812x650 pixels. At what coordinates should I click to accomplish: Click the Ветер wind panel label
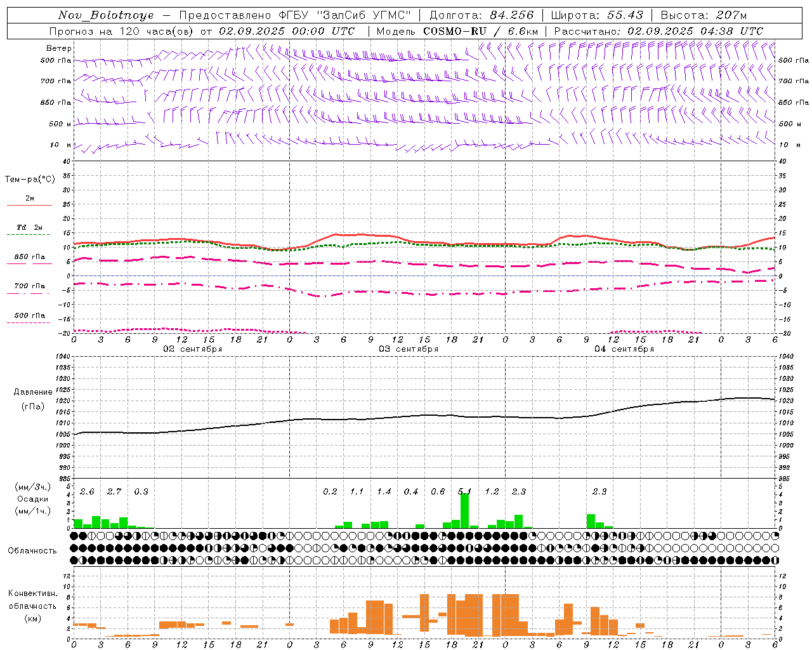coord(59,48)
